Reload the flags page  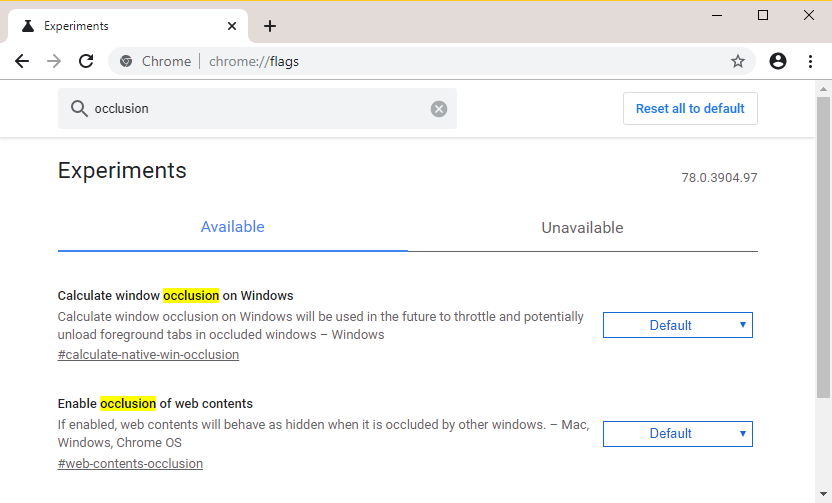coord(86,61)
